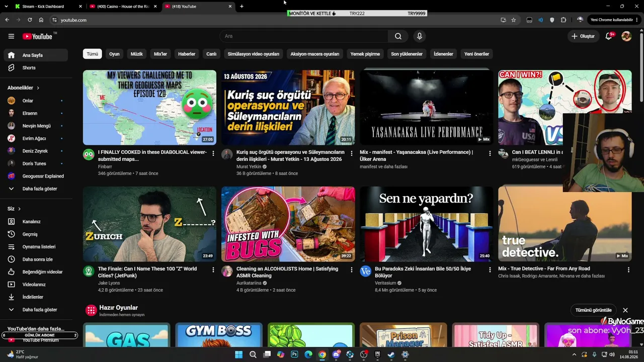
Task: Close the Stream - Kick Dashboard tab
Action: (x=80, y=7)
